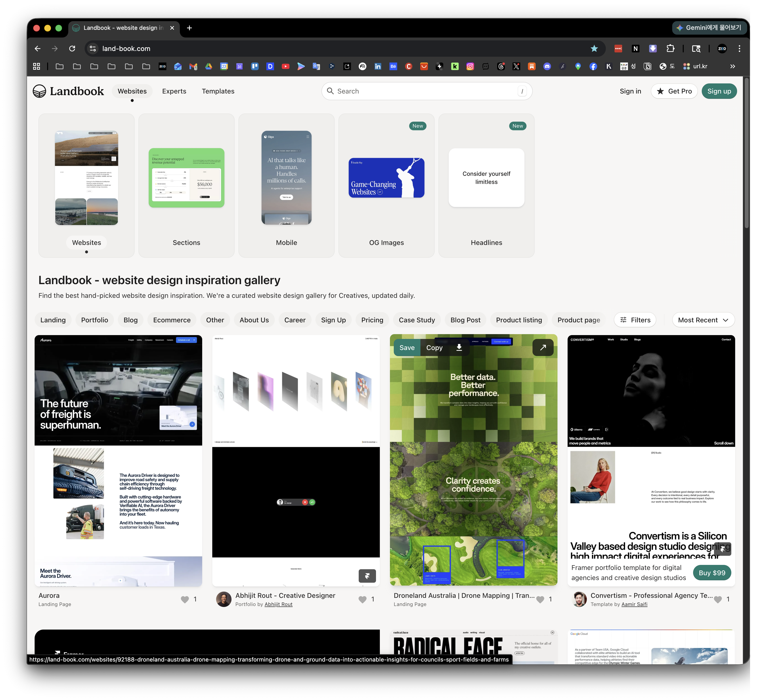Image resolution: width=777 pixels, height=700 pixels.
Task: Toggle the Landing filter chip
Action: [x=53, y=320]
